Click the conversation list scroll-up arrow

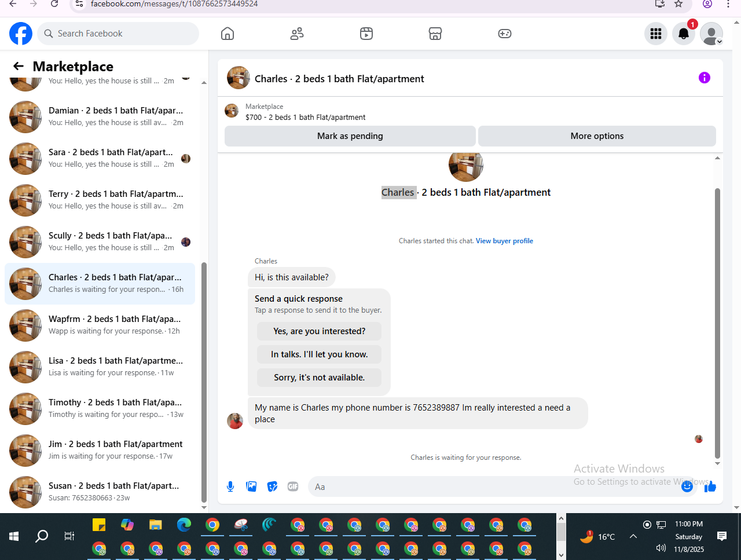204,83
